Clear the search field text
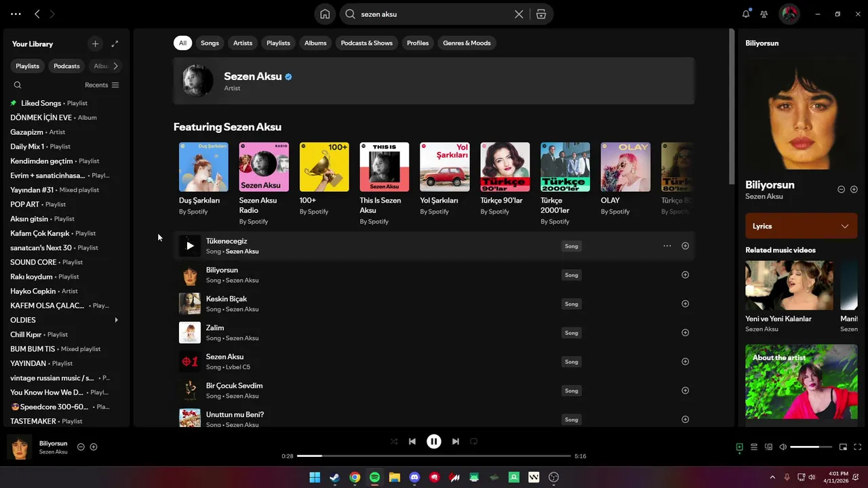This screenshot has width=868, height=488. [x=519, y=14]
